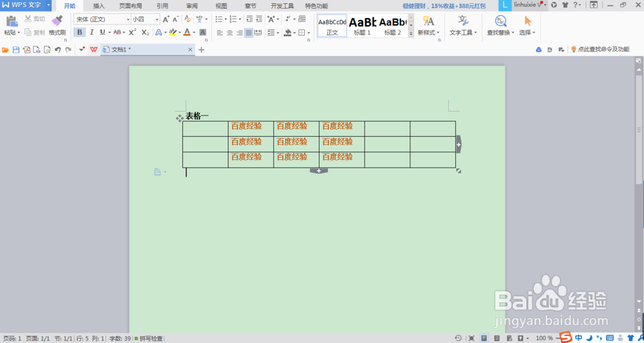
Task: Open the promotional link about 15%收益
Action: point(444,6)
